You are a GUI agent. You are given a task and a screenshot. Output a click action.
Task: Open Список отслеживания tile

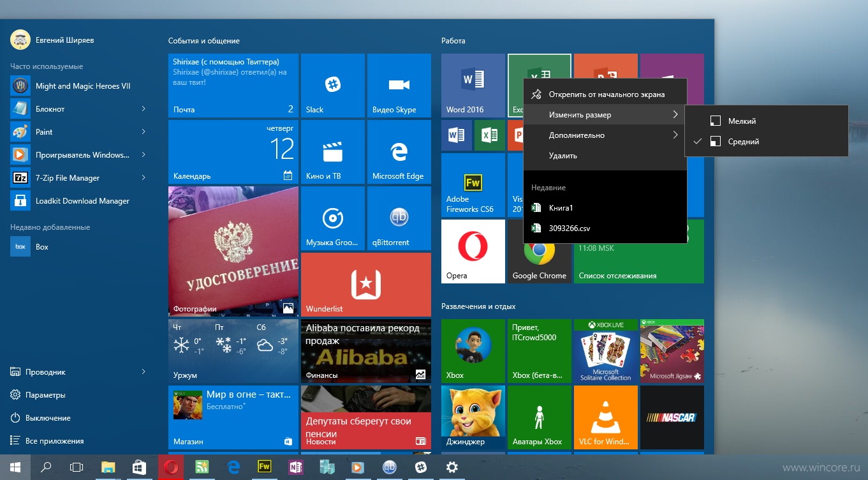coord(639,263)
